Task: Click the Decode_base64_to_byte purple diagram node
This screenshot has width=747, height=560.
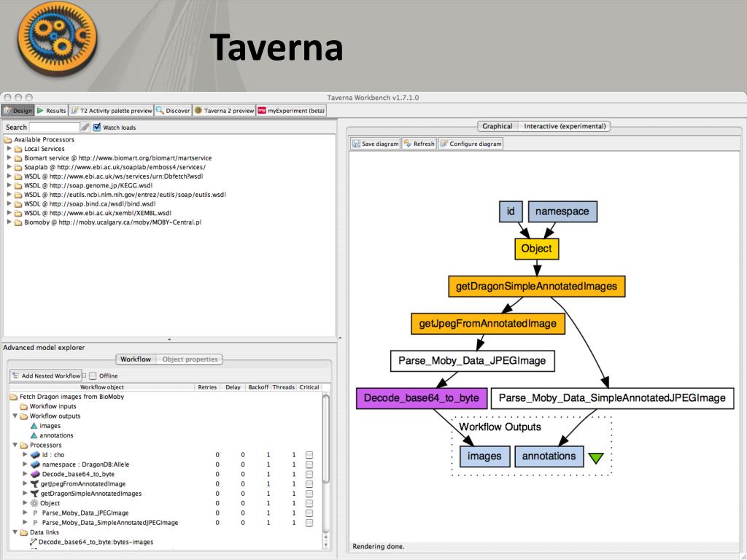Action: (422, 398)
